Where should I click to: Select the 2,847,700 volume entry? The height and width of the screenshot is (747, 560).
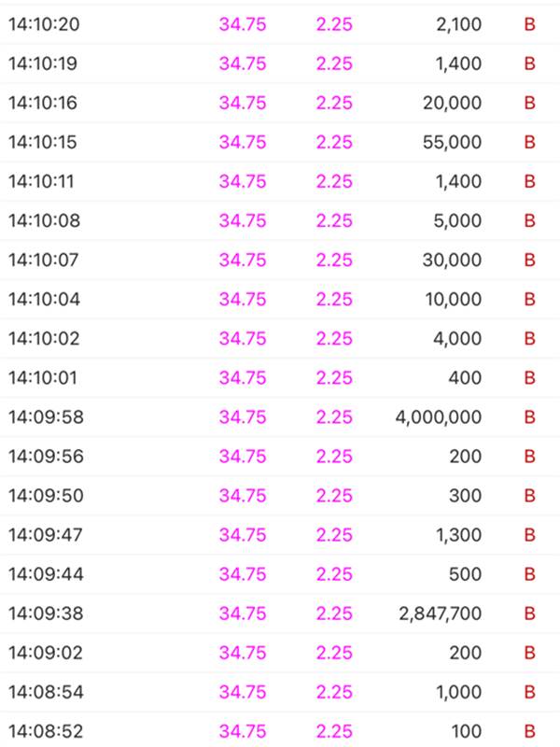click(x=440, y=613)
